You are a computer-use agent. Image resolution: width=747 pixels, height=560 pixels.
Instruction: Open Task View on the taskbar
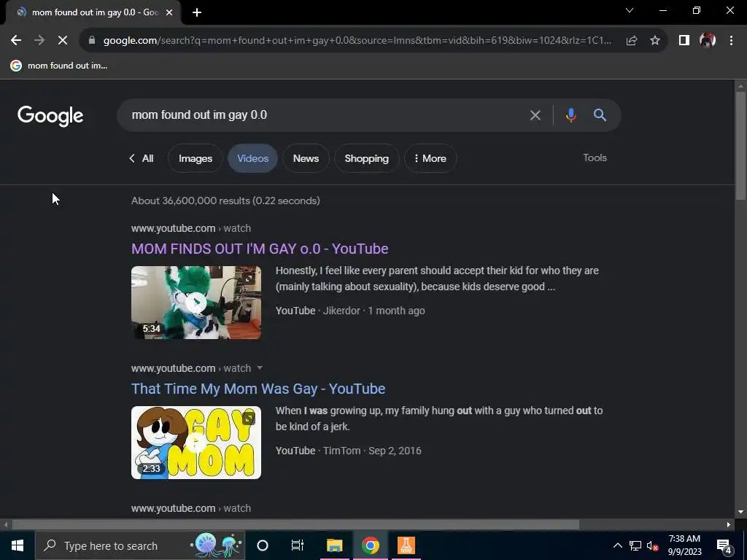pos(298,545)
